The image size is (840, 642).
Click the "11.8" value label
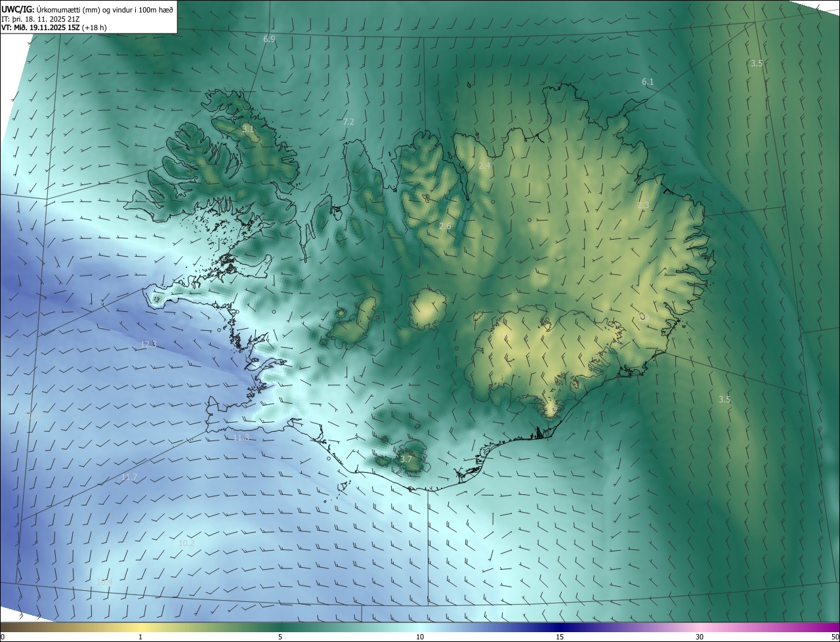point(241,438)
